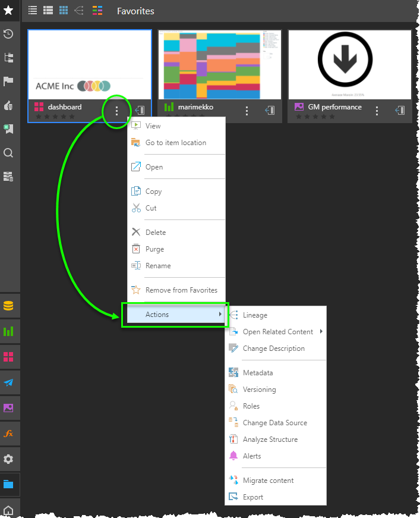Click Go to item location
Viewport: 420px width, 518px height.
pyautogui.click(x=175, y=143)
